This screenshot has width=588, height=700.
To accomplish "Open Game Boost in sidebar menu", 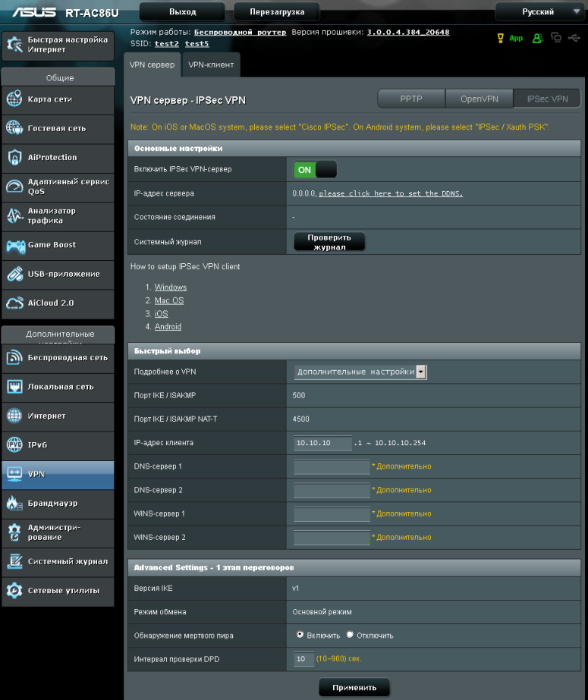I will tap(58, 245).
